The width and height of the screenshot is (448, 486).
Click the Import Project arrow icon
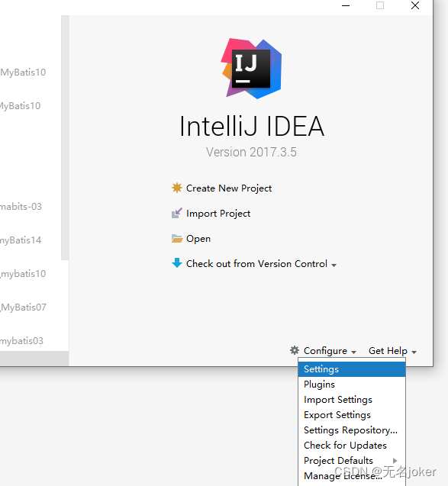(x=177, y=214)
